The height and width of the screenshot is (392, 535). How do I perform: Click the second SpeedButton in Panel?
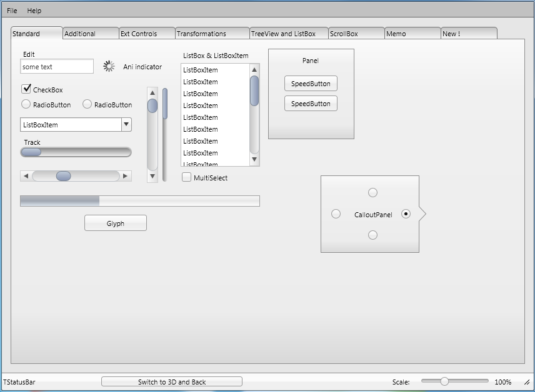tap(311, 104)
